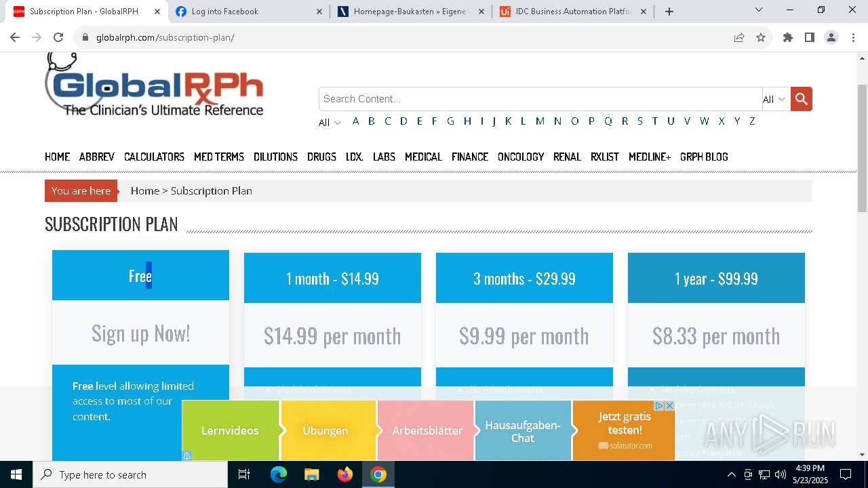Screen dimensions: 868x488
Task: Go back with browser back arrow
Action: 15,37
